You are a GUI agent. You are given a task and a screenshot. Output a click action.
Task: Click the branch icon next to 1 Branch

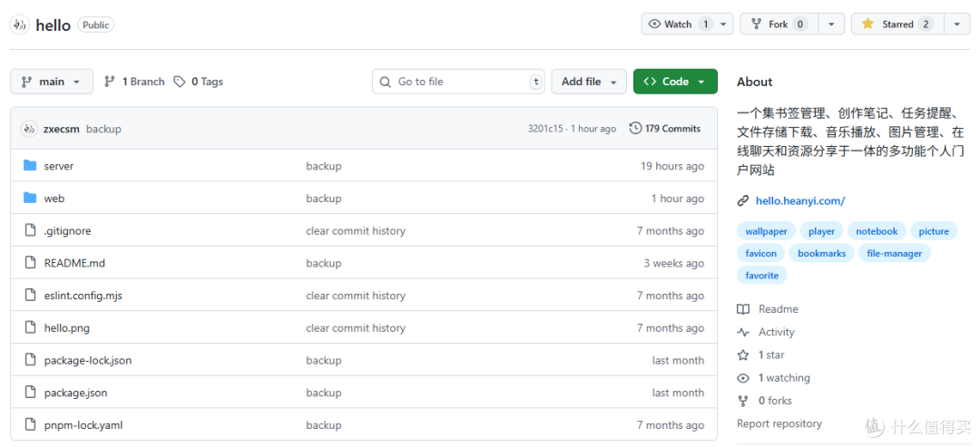click(110, 82)
